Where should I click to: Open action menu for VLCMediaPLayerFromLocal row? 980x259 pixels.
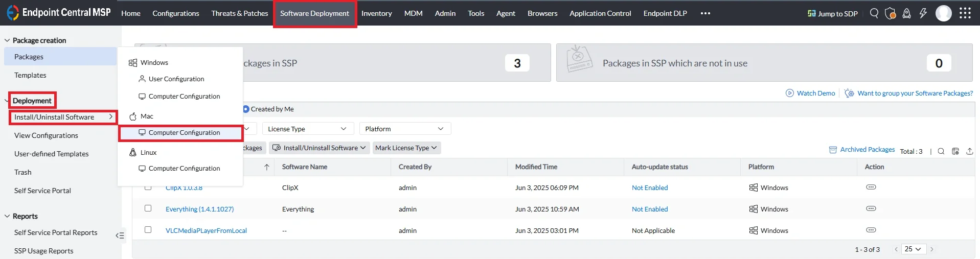pos(871,230)
